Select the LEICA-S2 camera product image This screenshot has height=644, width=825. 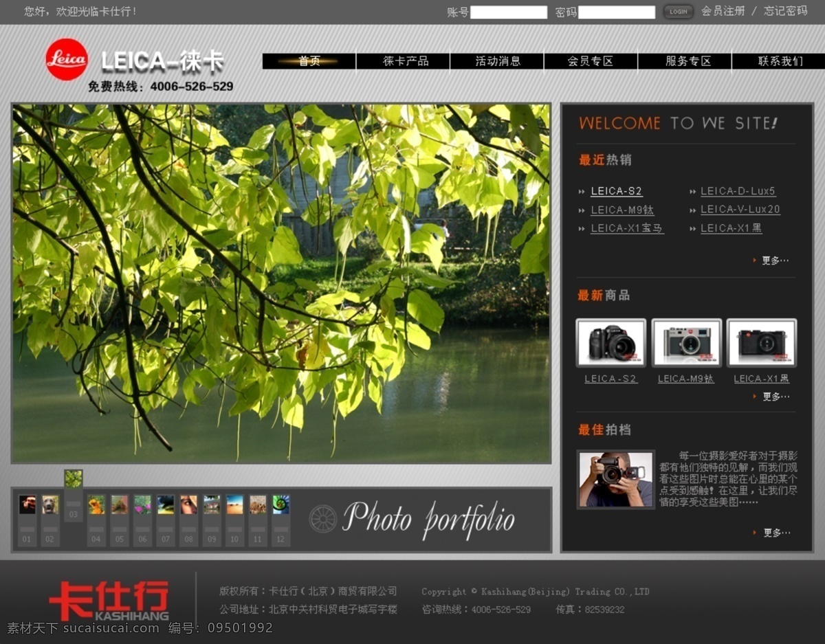[x=611, y=342]
